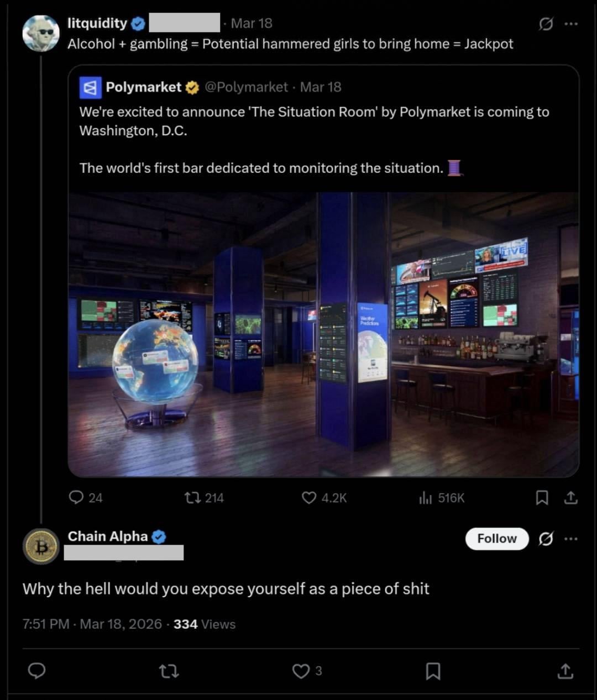Image resolution: width=597 pixels, height=700 pixels.
Task: Open the @Polymarket handle link
Action: click(246, 87)
